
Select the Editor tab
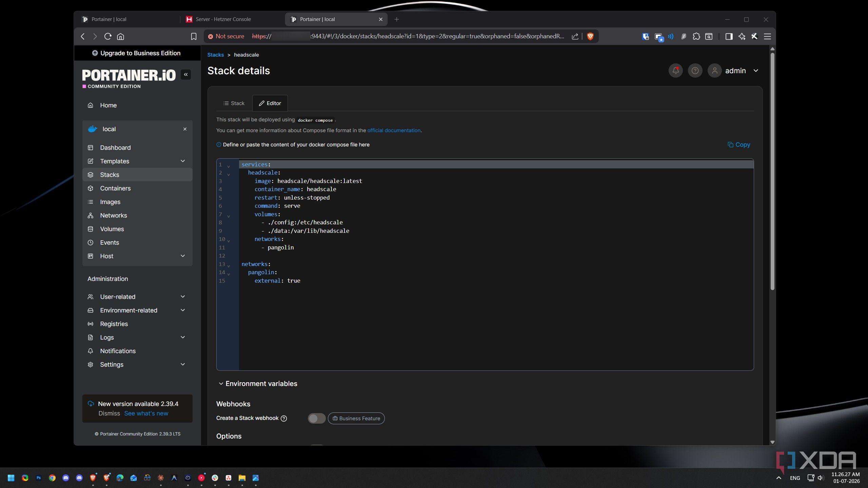[x=270, y=103]
